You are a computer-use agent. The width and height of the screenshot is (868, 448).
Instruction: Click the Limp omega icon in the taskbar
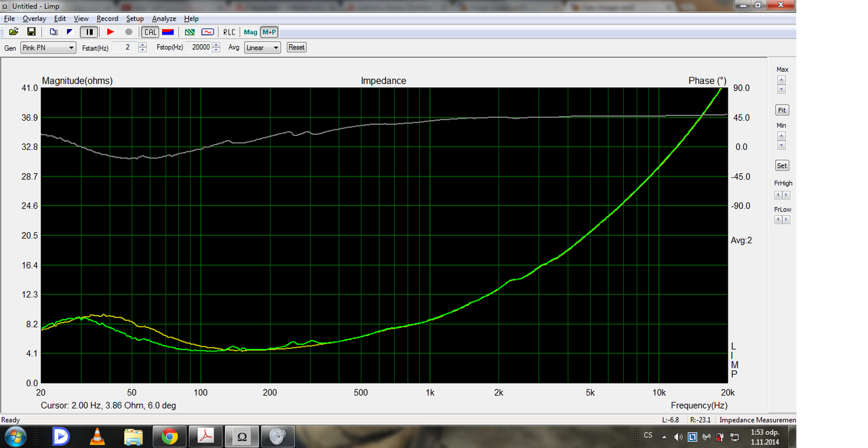pos(242,436)
